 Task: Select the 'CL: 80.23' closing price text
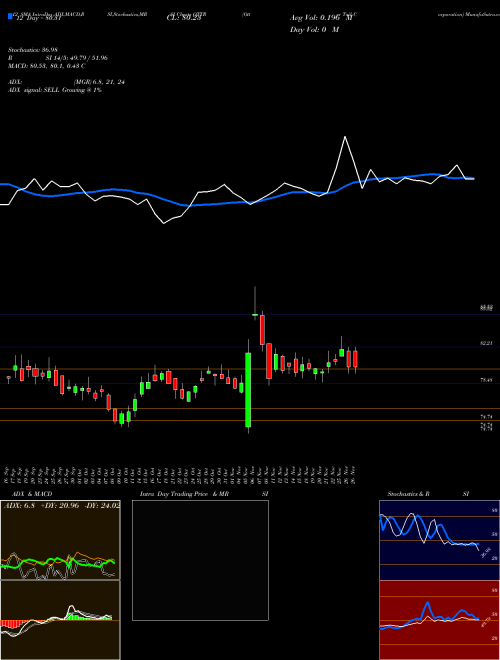pyautogui.click(x=184, y=18)
